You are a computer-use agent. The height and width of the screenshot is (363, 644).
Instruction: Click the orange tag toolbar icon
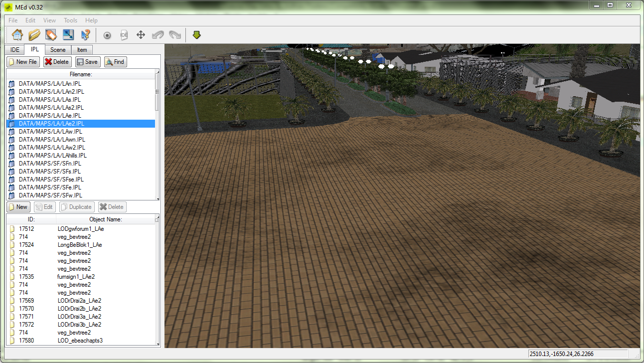(x=51, y=35)
